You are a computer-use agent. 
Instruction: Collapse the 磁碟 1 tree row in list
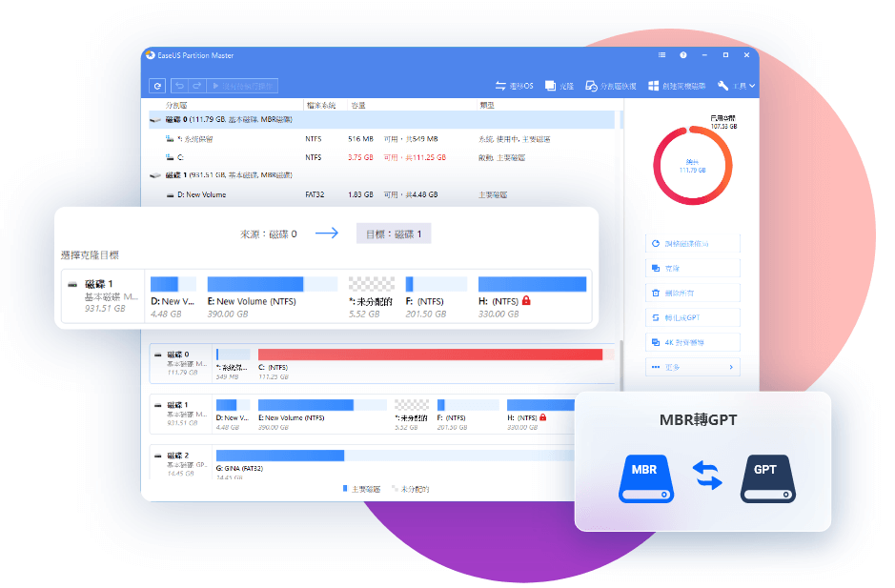click(154, 175)
